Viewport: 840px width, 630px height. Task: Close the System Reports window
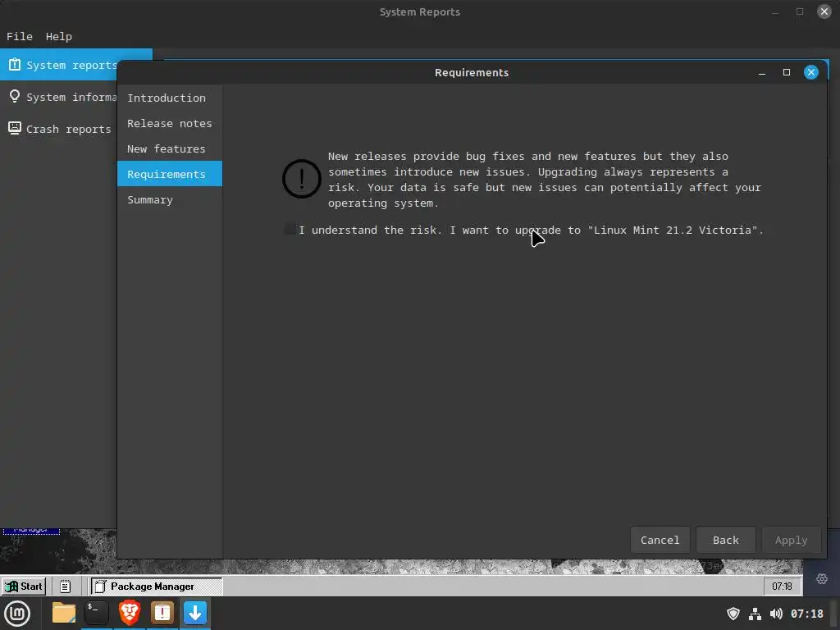pyautogui.click(x=824, y=11)
